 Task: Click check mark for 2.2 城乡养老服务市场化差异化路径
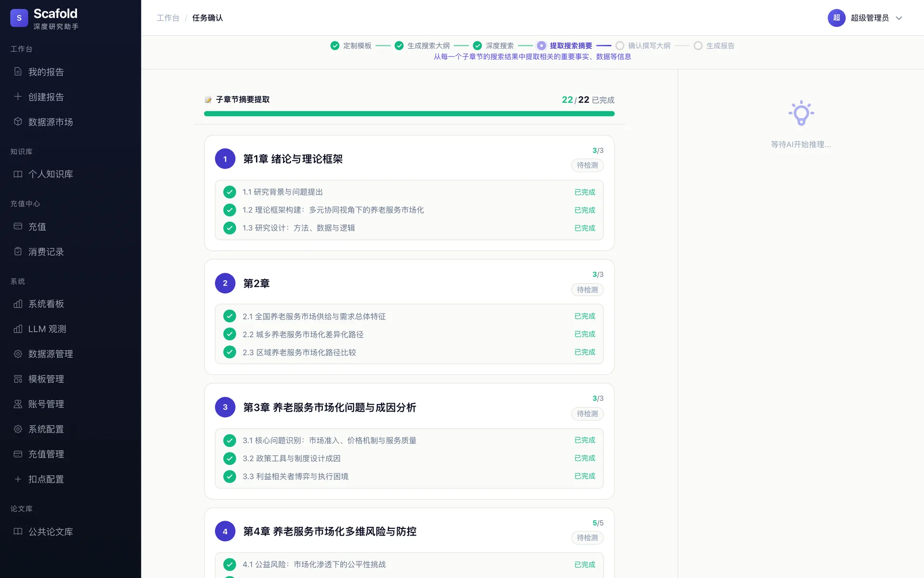click(x=230, y=334)
